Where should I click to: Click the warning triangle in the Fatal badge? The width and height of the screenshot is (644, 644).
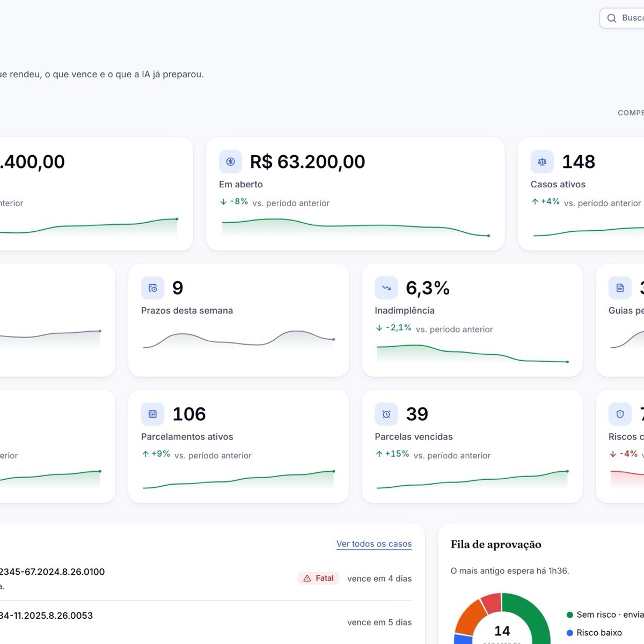pyautogui.click(x=307, y=579)
